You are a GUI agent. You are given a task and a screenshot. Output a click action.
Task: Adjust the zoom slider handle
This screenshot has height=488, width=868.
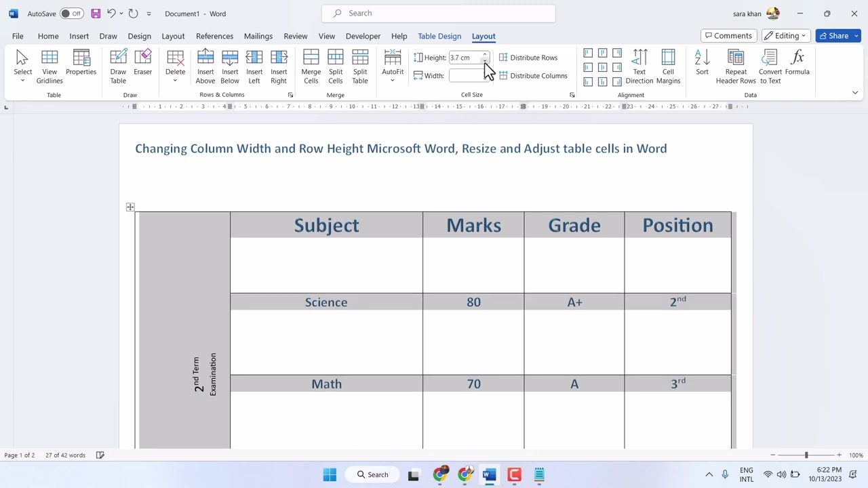pyautogui.click(x=806, y=455)
